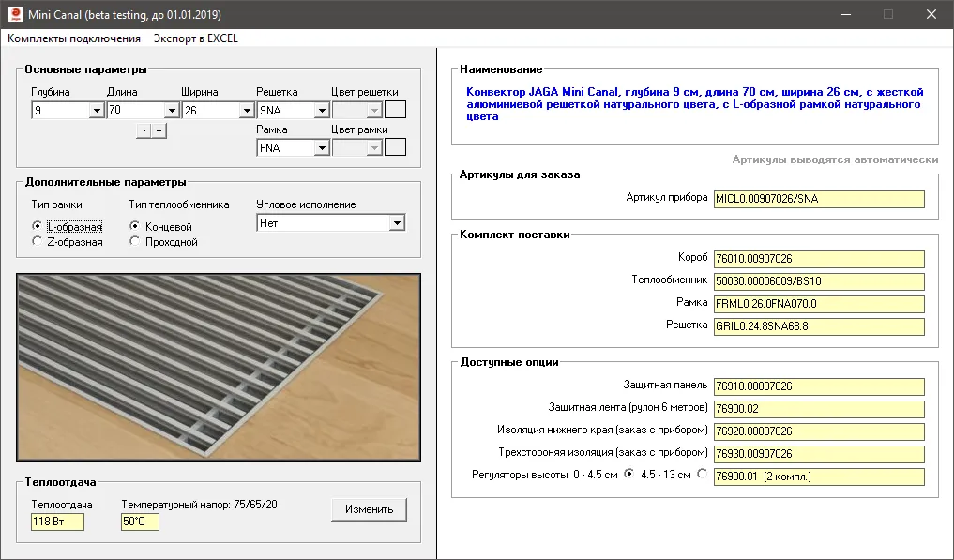Increase length with the plus button
The width and height of the screenshot is (954, 560).
(x=159, y=131)
